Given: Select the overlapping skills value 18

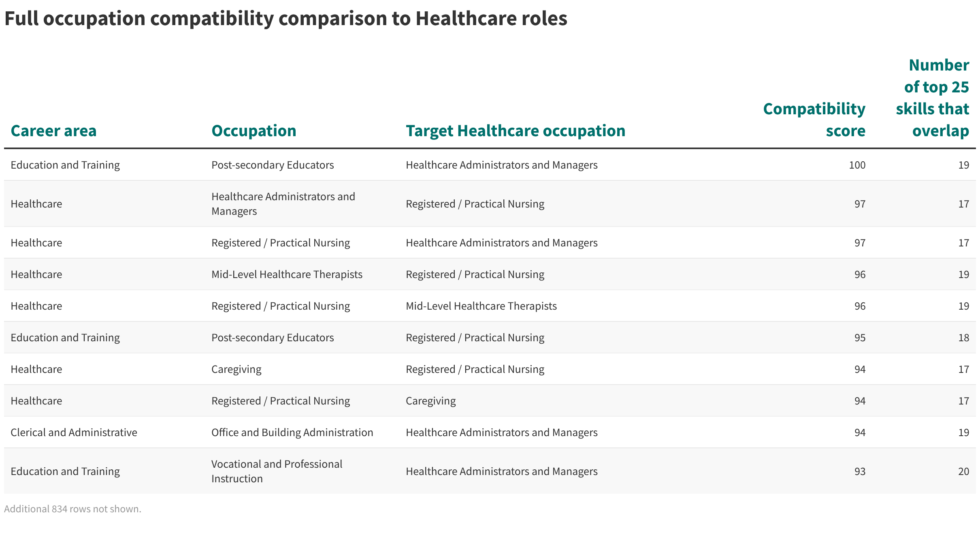Looking at the screenshot, I should click(963, 338).
